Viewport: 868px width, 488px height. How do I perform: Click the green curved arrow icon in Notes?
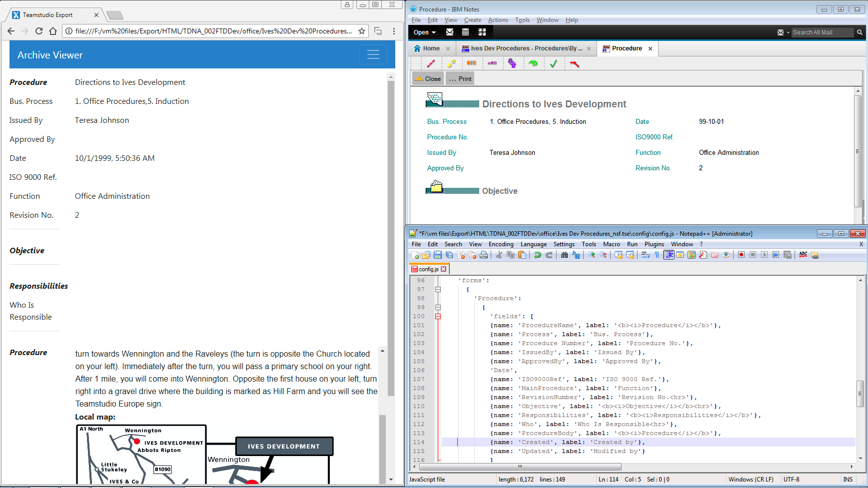[x=533, y=63]
